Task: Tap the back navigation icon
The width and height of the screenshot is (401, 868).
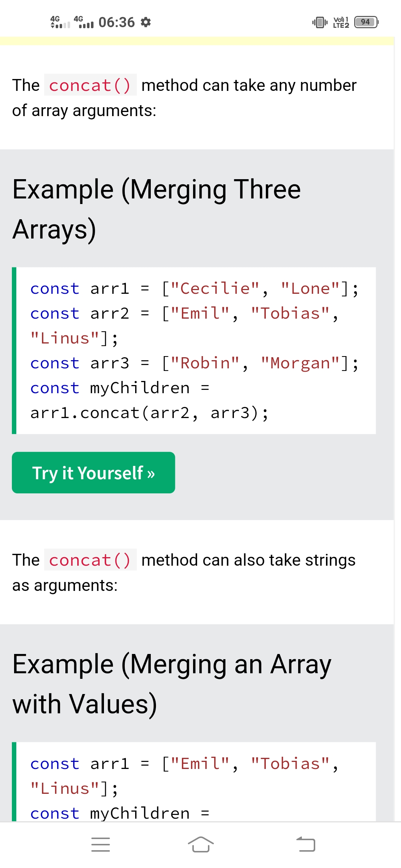Action: point(306,845)
